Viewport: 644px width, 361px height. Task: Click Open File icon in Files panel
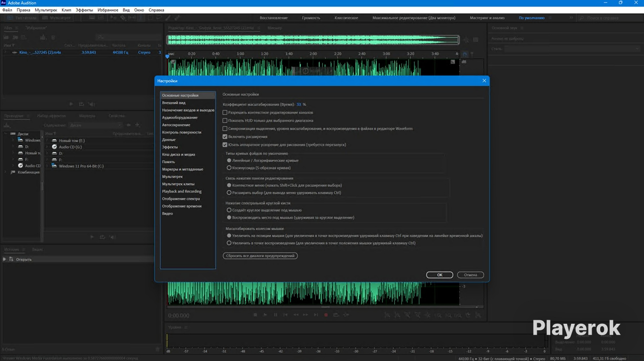pos(6,37)
